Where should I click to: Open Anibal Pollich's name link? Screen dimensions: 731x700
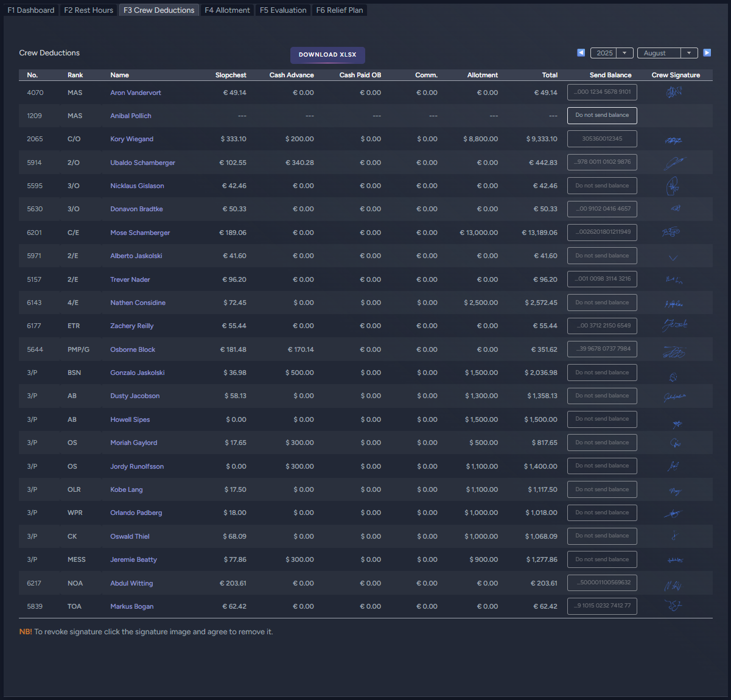(130, 116)
